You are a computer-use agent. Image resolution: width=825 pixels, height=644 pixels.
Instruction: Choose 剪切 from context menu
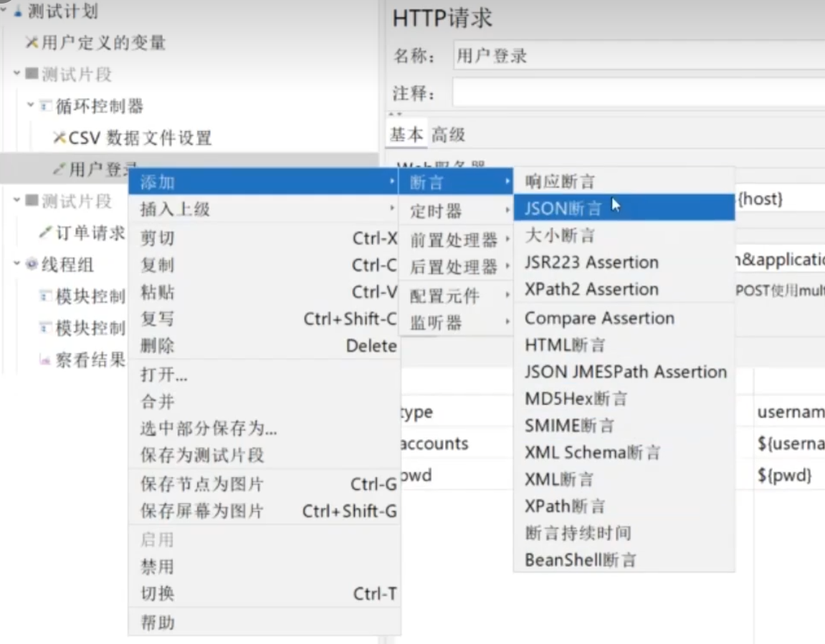coord(264,238)
